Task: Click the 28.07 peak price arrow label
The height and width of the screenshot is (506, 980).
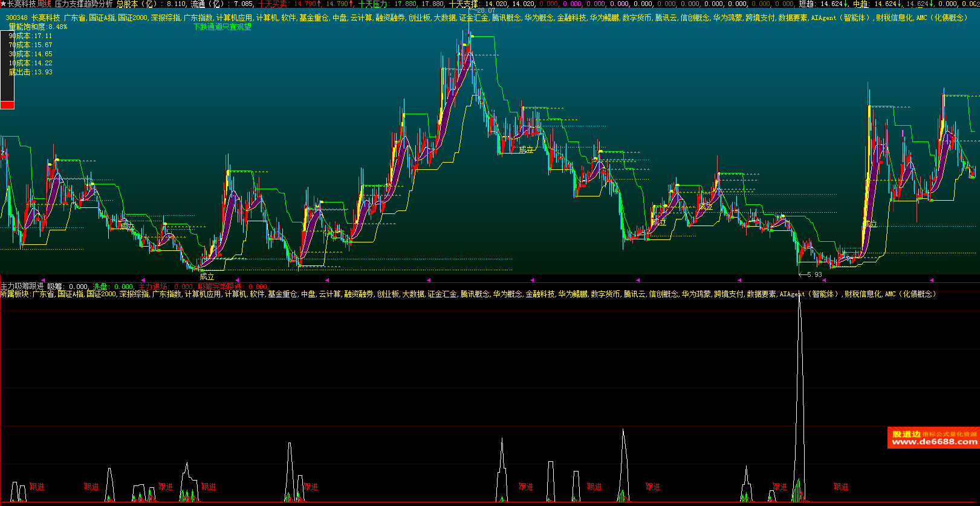Action: pos(485,10)
